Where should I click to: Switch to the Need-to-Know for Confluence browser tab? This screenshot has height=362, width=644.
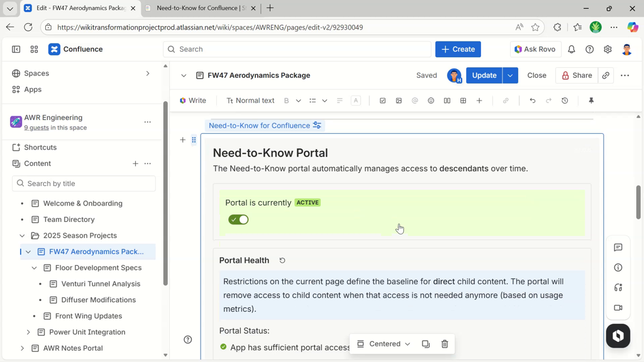pyautogui.click(x=200, y=8)
